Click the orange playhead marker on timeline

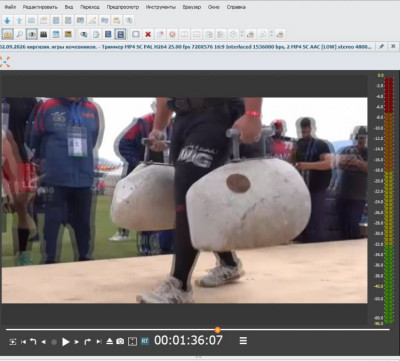pyautogui.click(x=217, y=330)
